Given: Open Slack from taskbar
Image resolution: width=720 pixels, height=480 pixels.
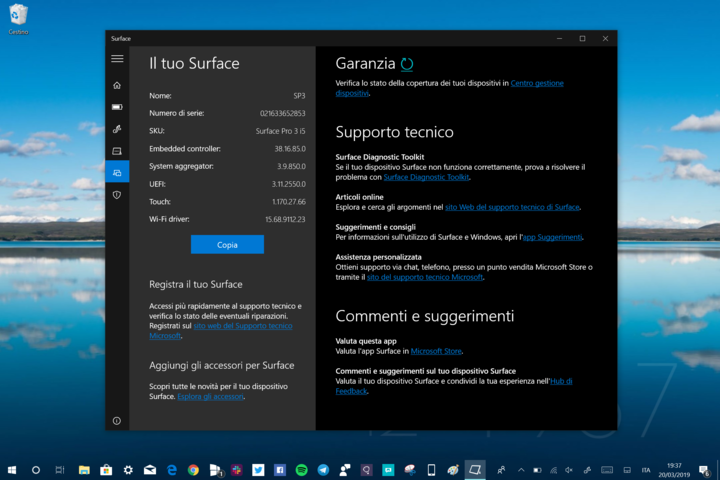Looking at the screenshot, I should 236,470.
